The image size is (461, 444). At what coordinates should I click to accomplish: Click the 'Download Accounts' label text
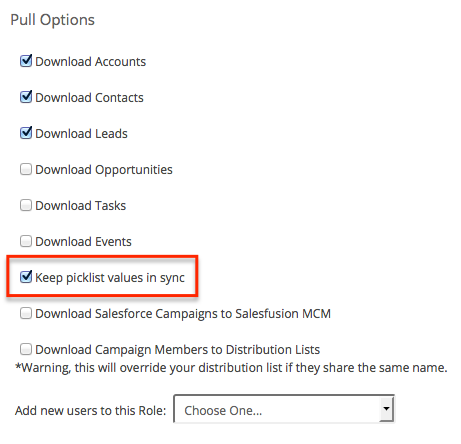click(x=90, y=62)
